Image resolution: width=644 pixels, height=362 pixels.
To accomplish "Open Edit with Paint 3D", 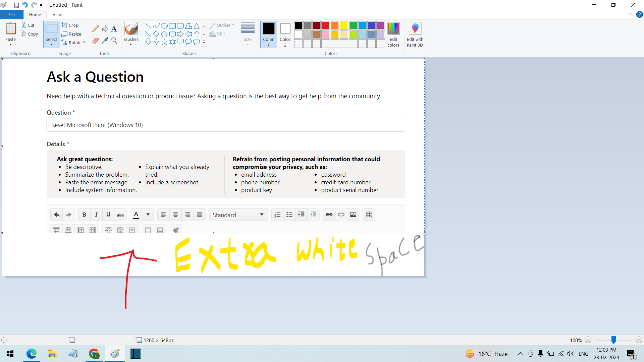I will [x=415, y=35].
